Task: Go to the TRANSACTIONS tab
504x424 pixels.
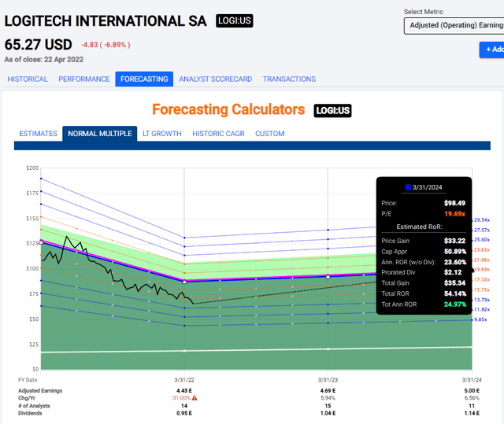Action: pos(289,79)
